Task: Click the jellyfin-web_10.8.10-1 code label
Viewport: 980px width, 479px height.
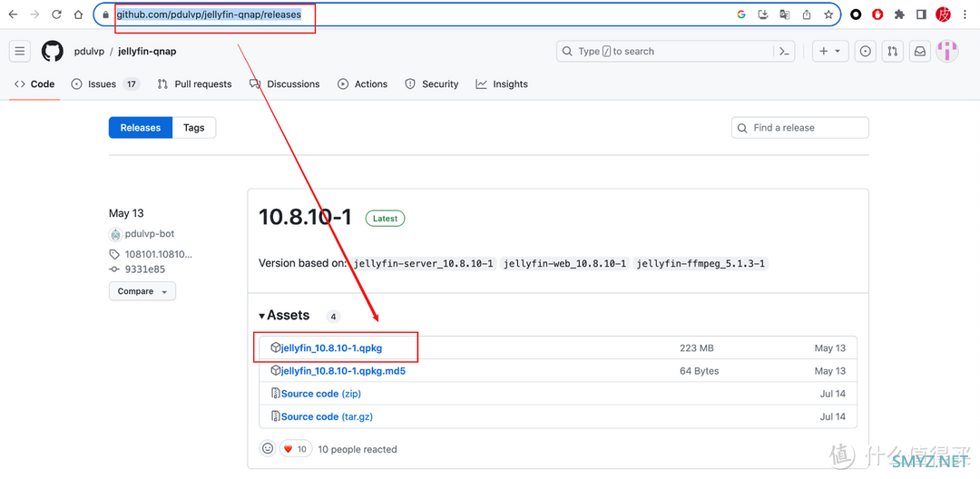Action: pyautogui.click(x=564, y=264)
